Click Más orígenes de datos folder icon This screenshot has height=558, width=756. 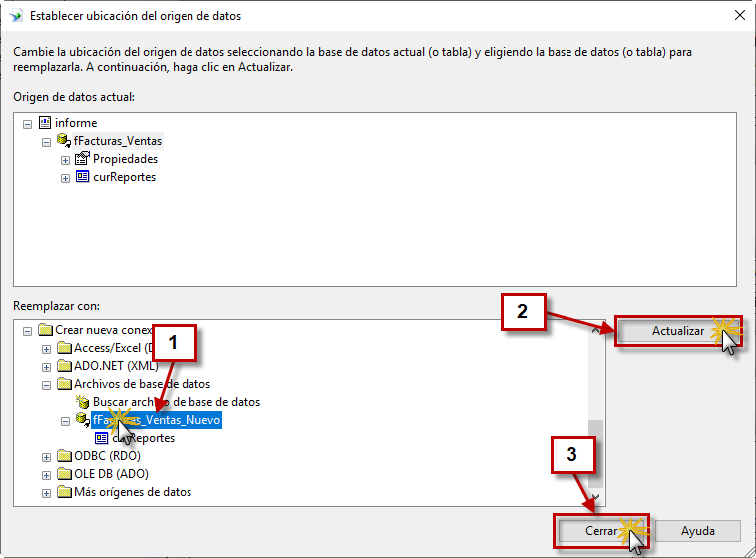click(x=64, y=492)
